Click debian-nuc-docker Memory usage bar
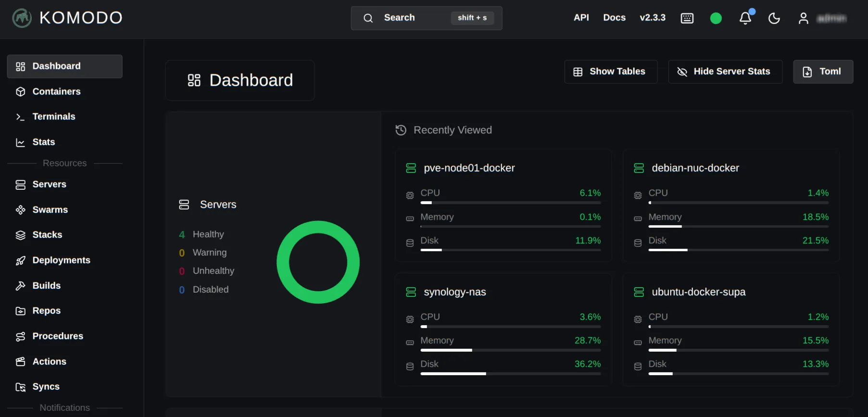Screen dimensions: 868x417 pos(739,226)
